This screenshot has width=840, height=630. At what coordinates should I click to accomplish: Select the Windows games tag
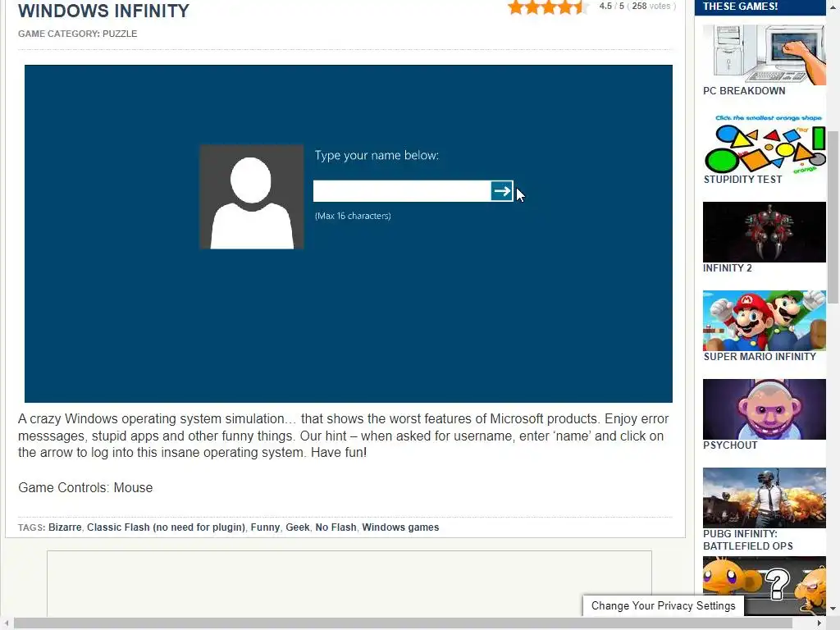400,527
